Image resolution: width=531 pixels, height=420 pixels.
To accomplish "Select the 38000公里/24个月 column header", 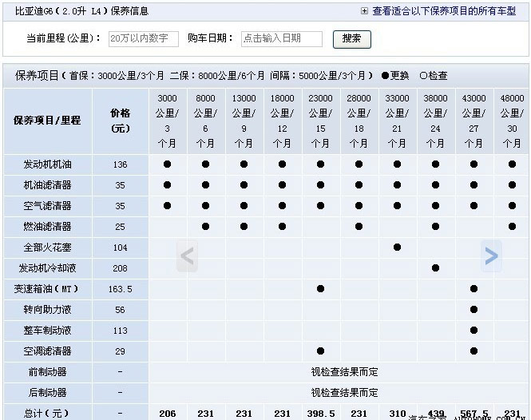I will coord(435,121).
